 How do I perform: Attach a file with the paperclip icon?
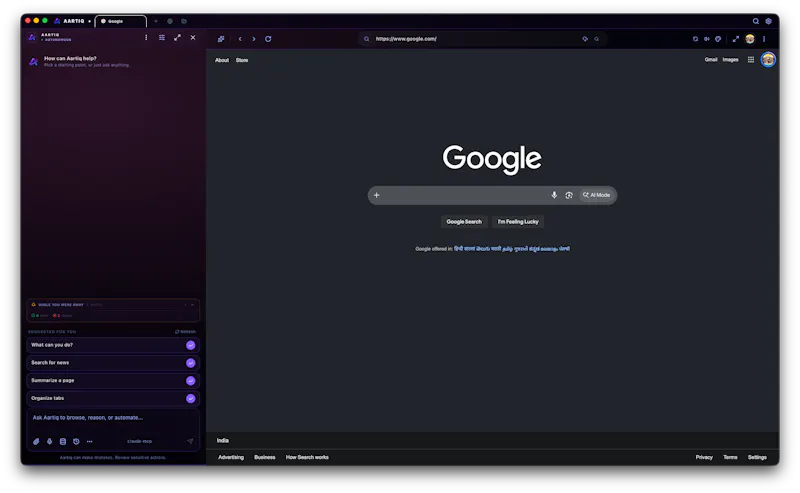(x=36, y=441)
